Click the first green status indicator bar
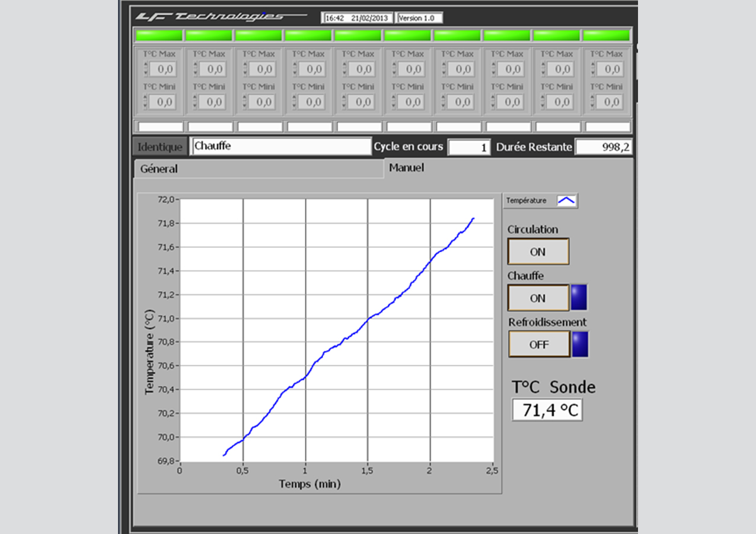Image resolution: width=756 pixels, height=534 pixels. click(x=159, y=36)
